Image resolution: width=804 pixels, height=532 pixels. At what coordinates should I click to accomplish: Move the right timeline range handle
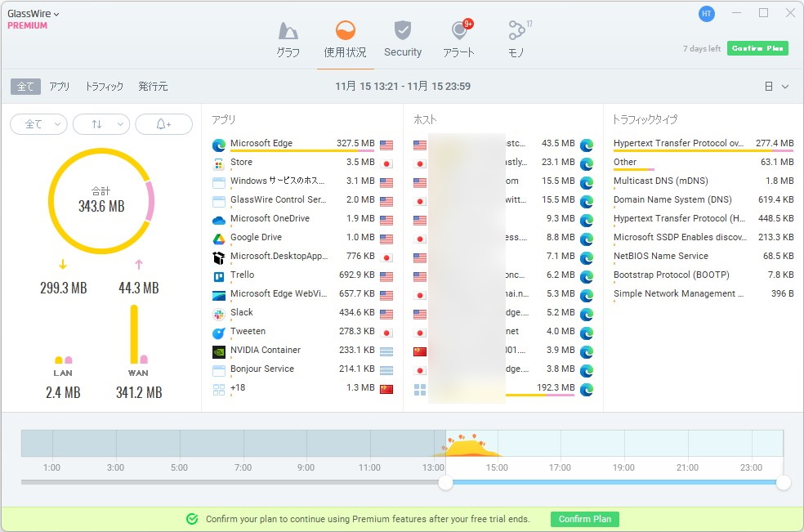click(x=784, y=482)
